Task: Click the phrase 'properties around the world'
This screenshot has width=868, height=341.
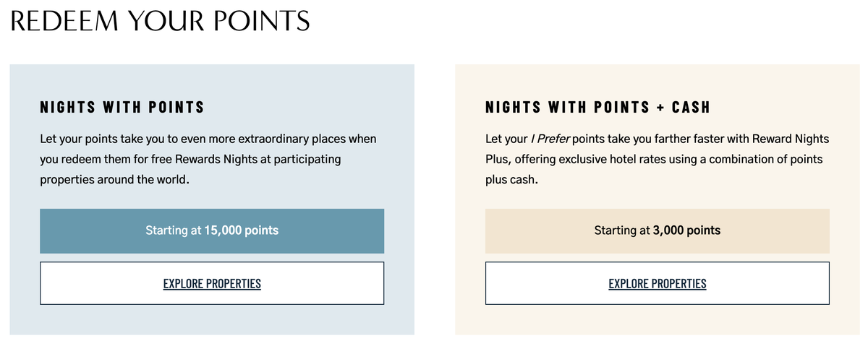Action: [x=114, y=178]
